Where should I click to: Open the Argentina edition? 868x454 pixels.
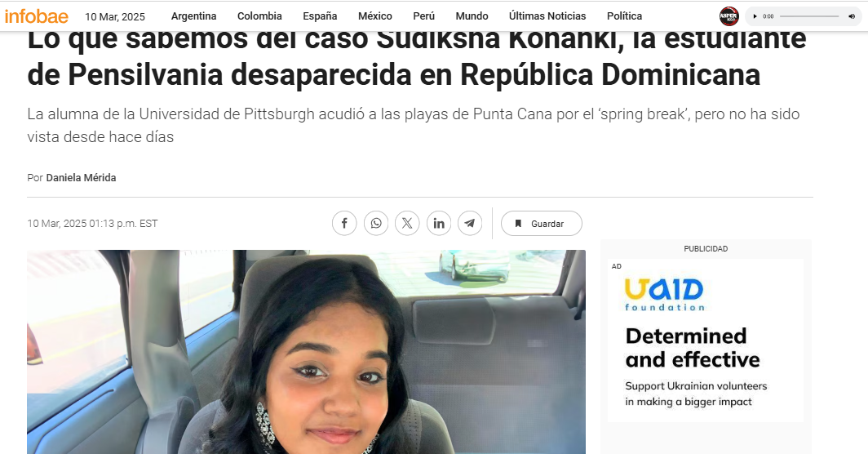[x=194, y=16]
